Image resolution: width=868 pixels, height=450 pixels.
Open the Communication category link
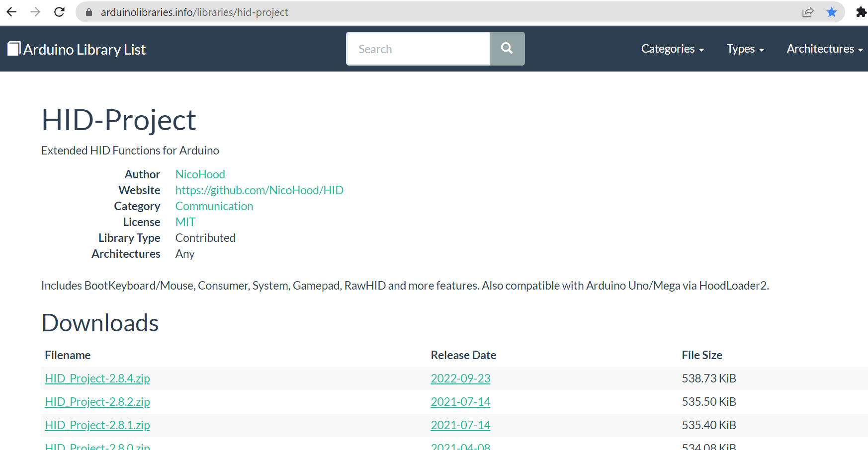click(214, 206)
